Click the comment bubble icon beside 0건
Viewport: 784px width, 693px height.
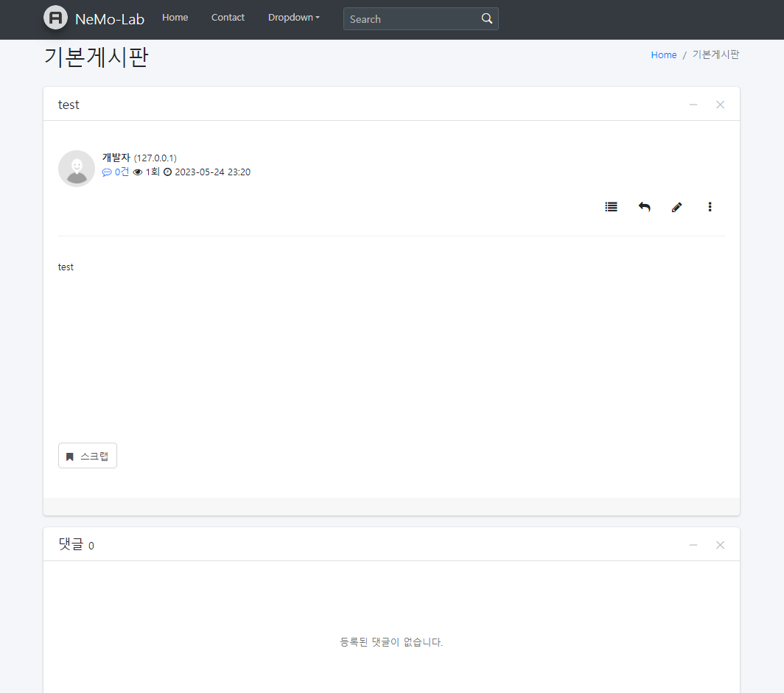pyautogui.click(x=107, y=172)
